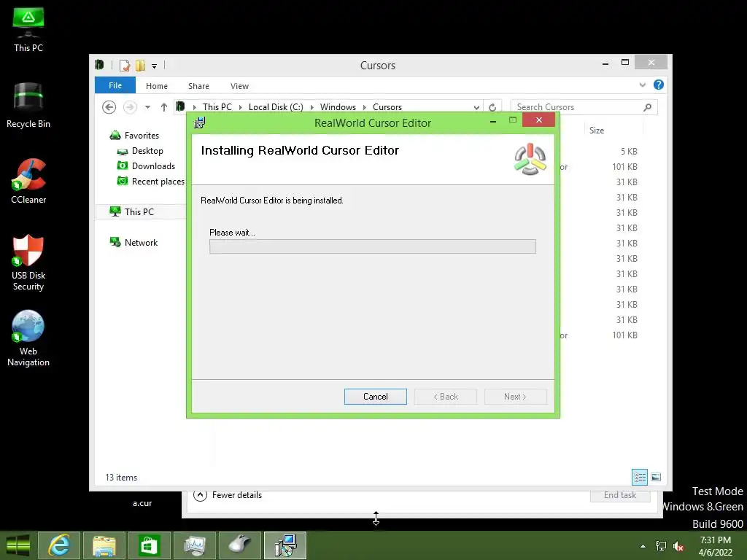The image size is (747, 560).
Task: Refresh the Cursors folder view
Action: (x=492, y=107)
